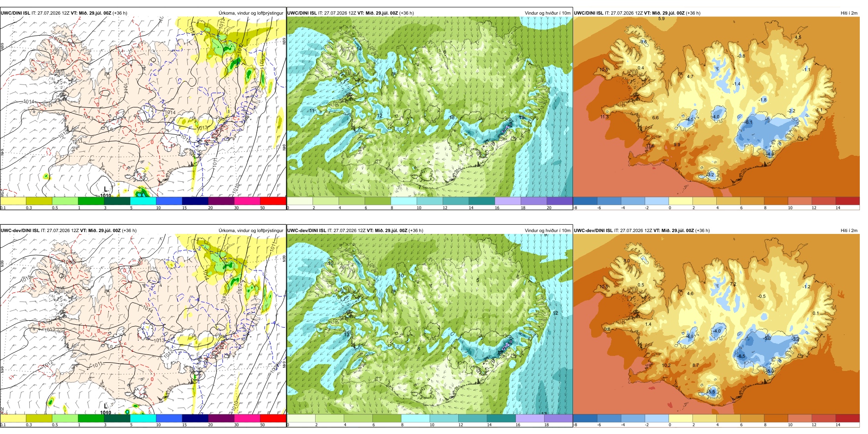Click temperature value 9.9 on the UWC temperature map
This screenshot has height=434, width=868.
(677, 145)
